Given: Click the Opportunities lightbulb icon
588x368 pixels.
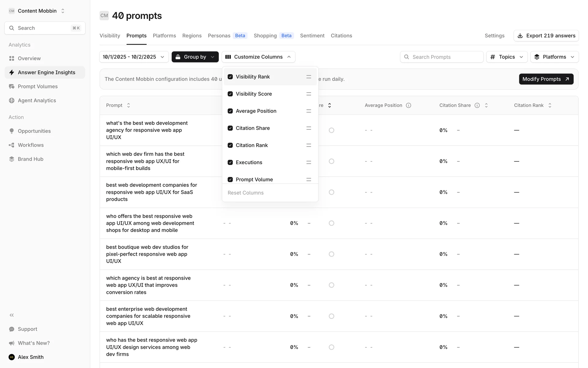Looking at the screenshot, I should 12,131.
